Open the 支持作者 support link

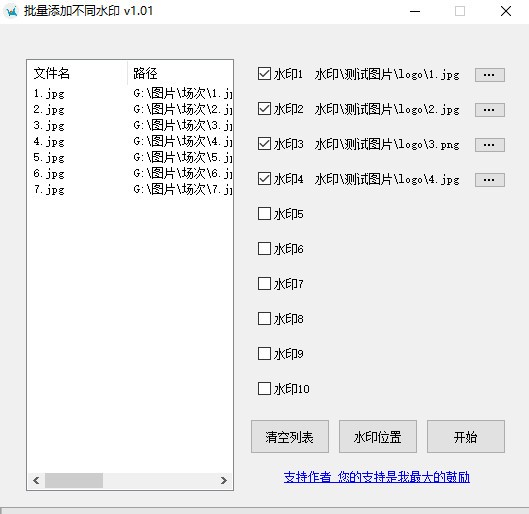(377, 477)
